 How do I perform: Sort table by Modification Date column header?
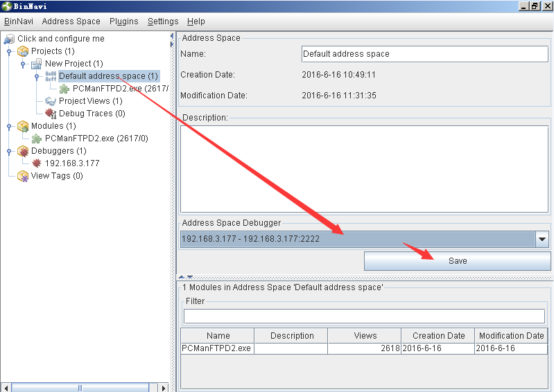tap(511, 335)
